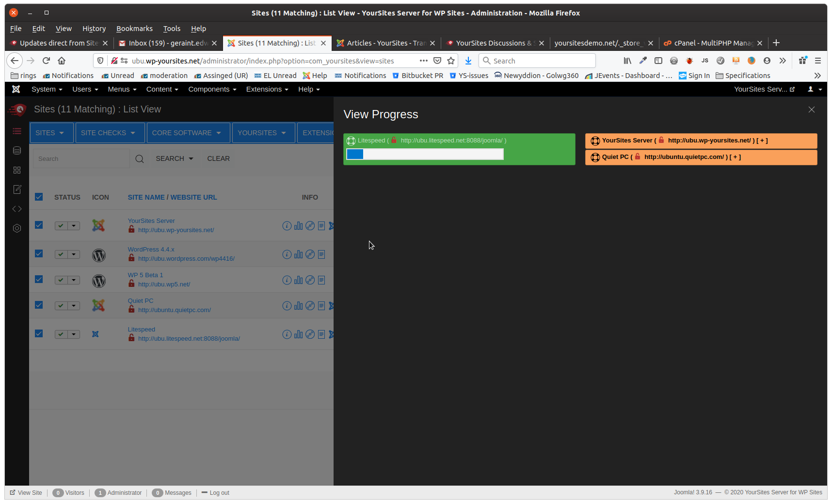Viewport: 832px width, 504px height.
Task: Click the user account icon in admin bar
Action: coord(811,89)
